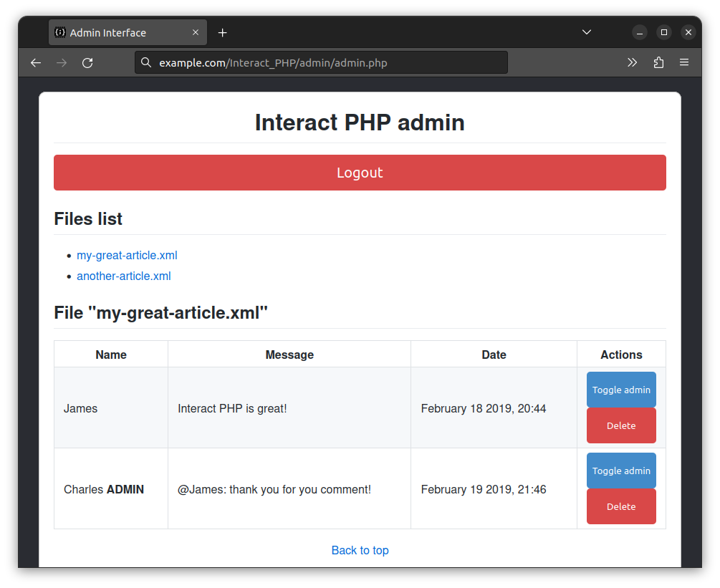Open a new browser tab with plus button
The height and width of the screenshot is (588, 720).
tap(222, 32)
